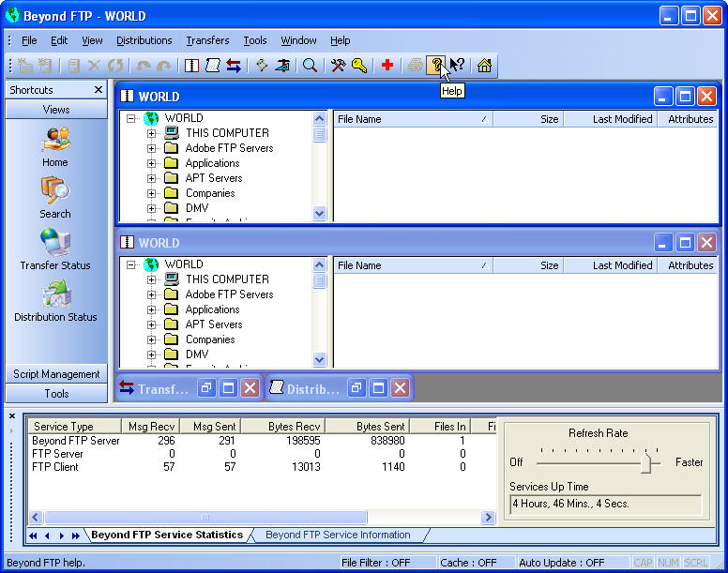728x573 pixels.
Task: Click statistics scrollbar right arrow
Action: 488,517
